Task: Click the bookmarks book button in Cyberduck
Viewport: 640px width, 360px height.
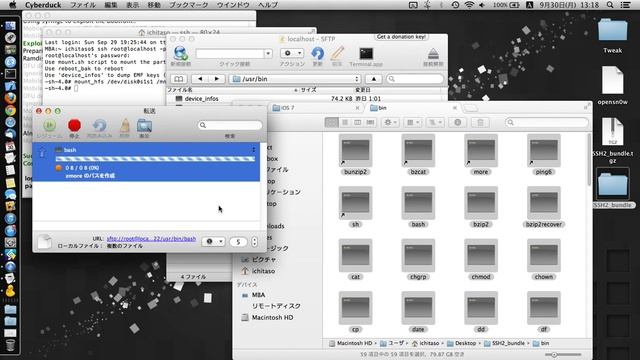Action: coord(179,79)
